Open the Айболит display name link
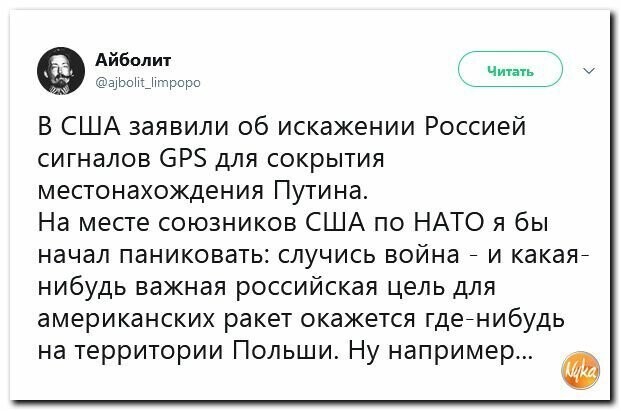Viewport: 621px width, 411px height. [x=133, y=60]
